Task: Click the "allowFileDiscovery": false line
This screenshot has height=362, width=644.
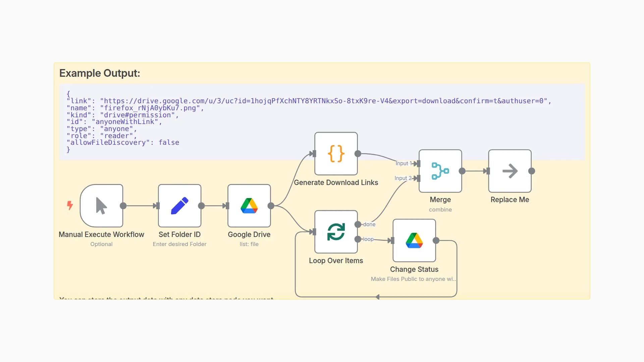Action: 123,142
